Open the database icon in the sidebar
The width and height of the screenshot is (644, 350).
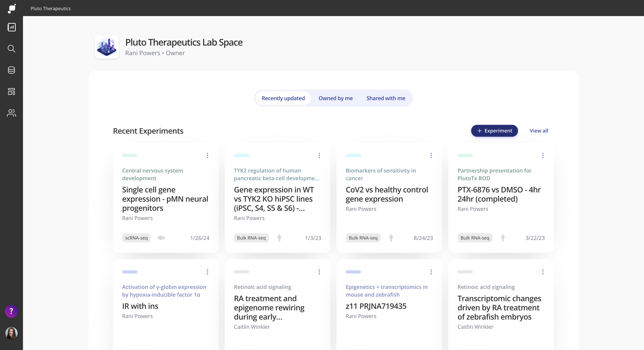click(11, 70)
